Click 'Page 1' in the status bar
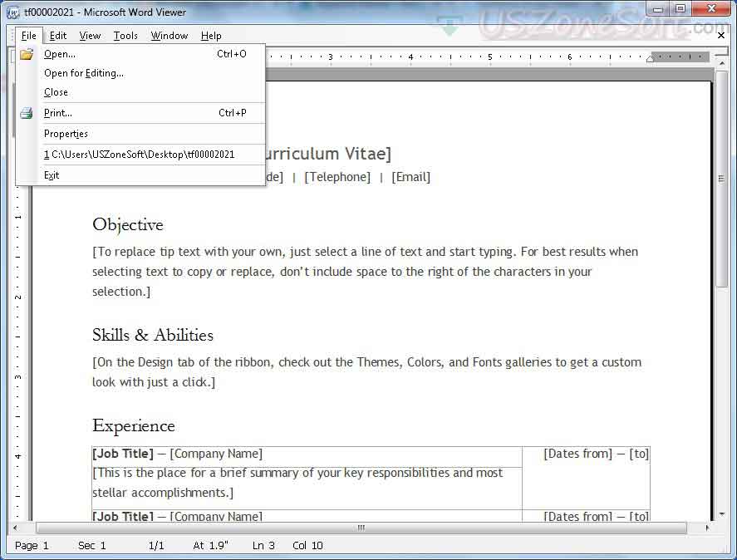 pyautogui.click(x=32, y=545)
